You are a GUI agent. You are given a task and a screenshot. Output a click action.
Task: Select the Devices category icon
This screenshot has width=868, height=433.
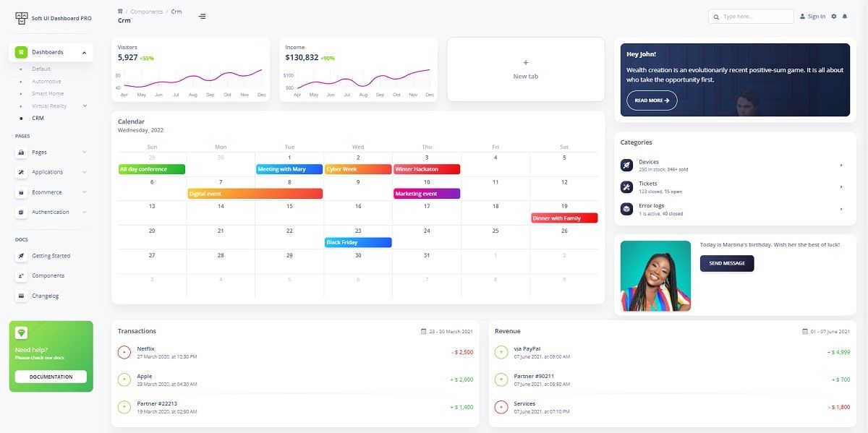[626, 164]
